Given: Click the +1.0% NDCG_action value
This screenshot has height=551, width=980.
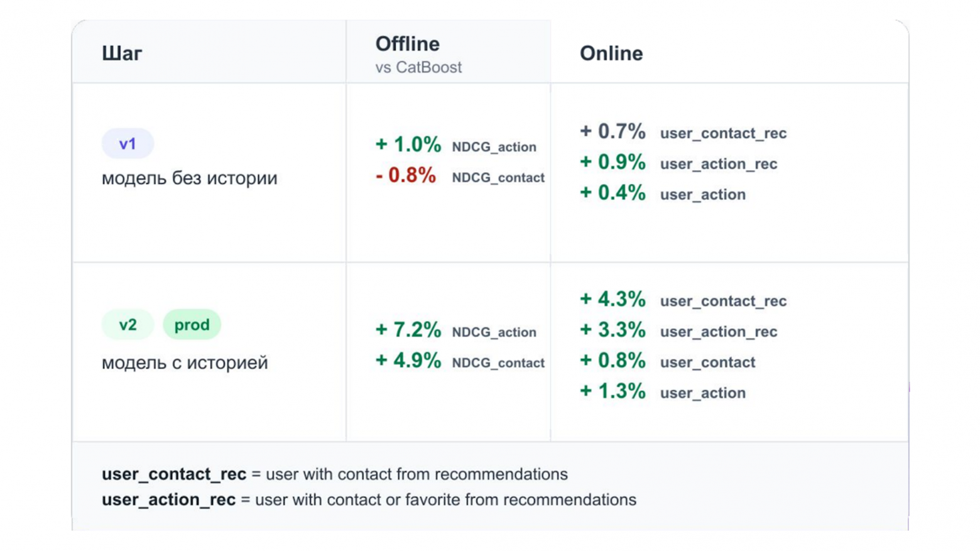Looking at the screenshot, I should [408, 145].
